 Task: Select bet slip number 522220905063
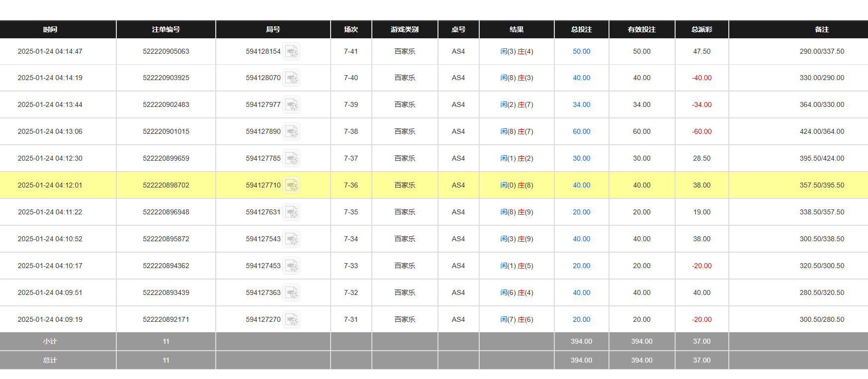click(x=166, y=51)
